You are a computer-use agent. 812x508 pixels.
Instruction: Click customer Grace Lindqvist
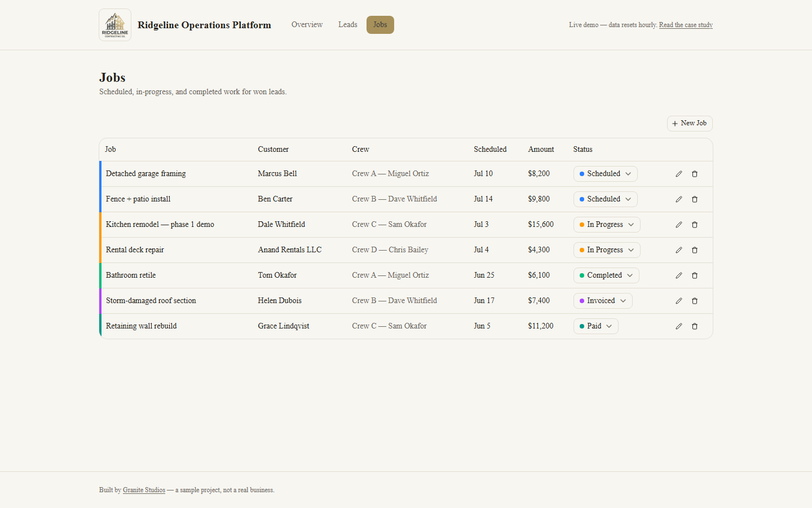click(x=284, y=326)
